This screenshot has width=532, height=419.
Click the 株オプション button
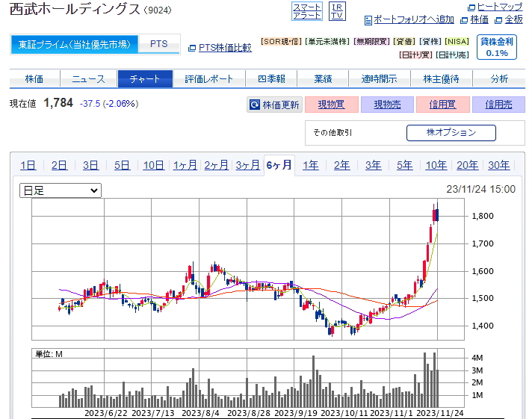[451, 133]
